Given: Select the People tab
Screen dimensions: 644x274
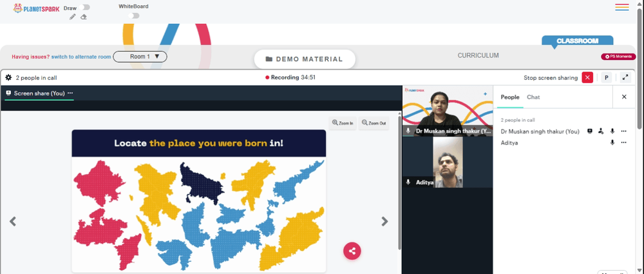Looking at the screenshot, I should 509,97.
